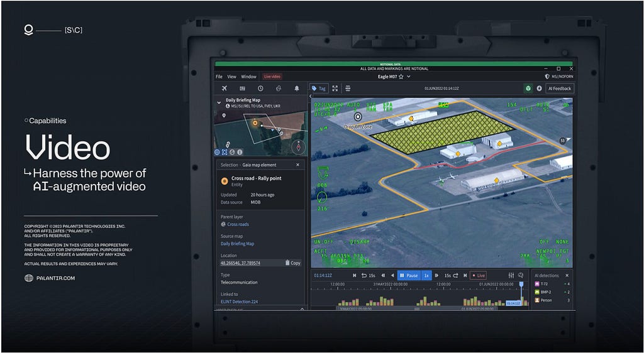Close the AI detections panel
This screenshot has width=644, height=353.
tap(567, 276)
